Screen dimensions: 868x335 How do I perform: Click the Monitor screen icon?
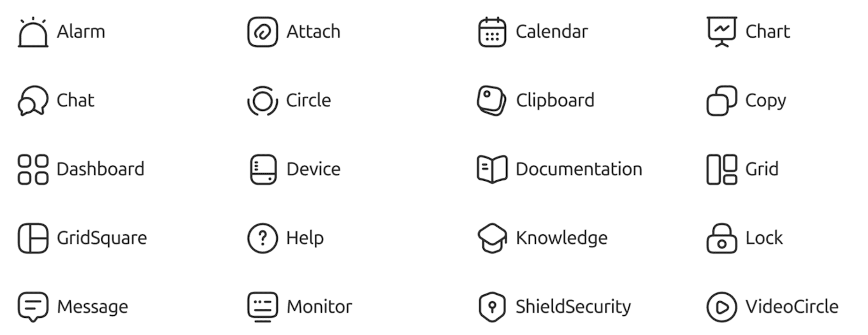click(x=263, y=307)
